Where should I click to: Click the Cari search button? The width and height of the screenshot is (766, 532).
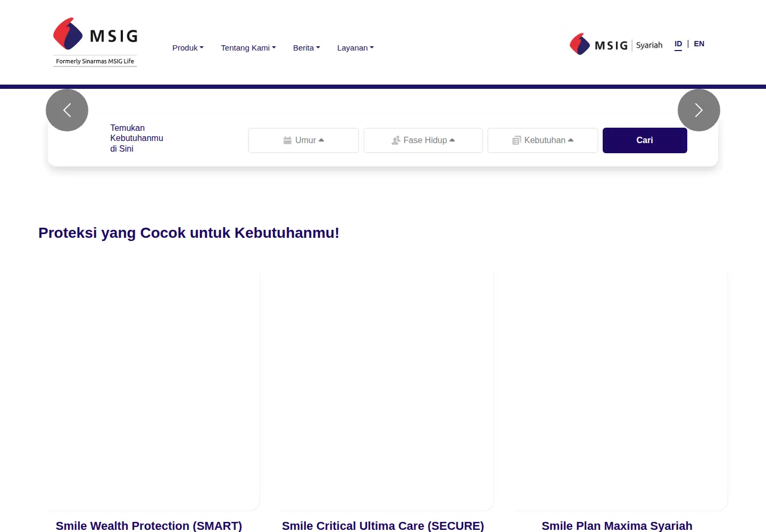tap(645, 140)
